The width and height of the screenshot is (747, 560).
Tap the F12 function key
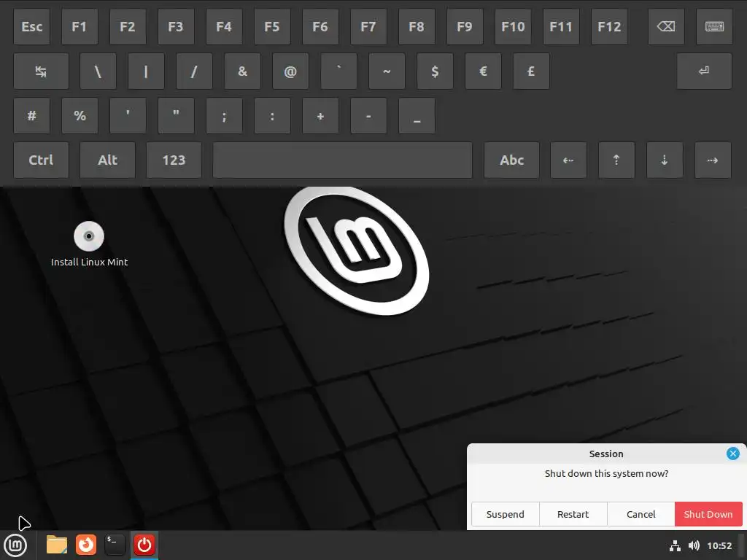(609, 27)
